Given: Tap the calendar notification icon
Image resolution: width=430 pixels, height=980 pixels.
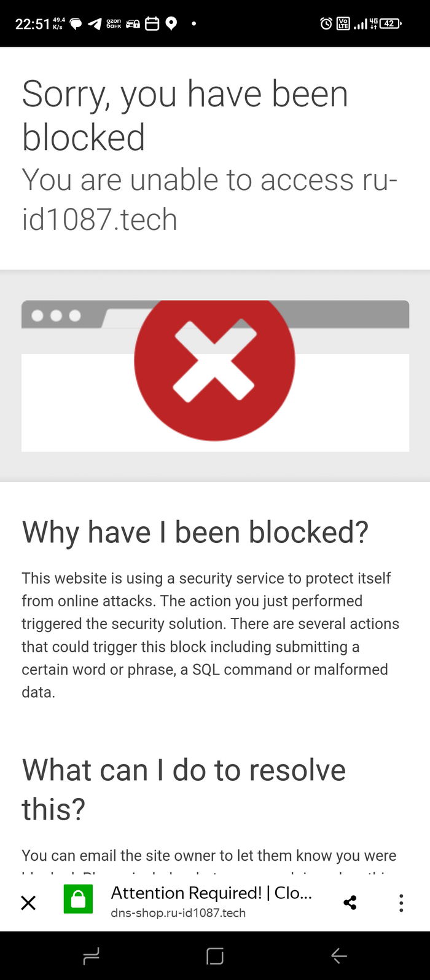Looking at the screenshot, I should 152,24.
